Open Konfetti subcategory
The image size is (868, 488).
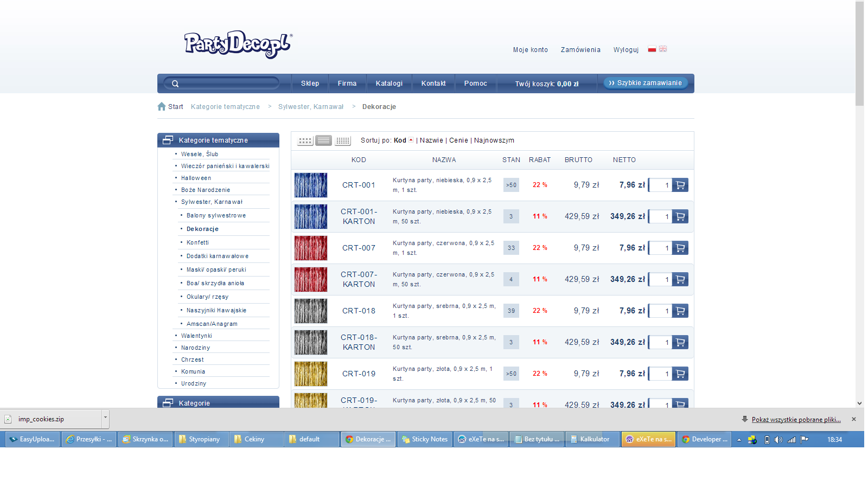[x=197, y=242]
